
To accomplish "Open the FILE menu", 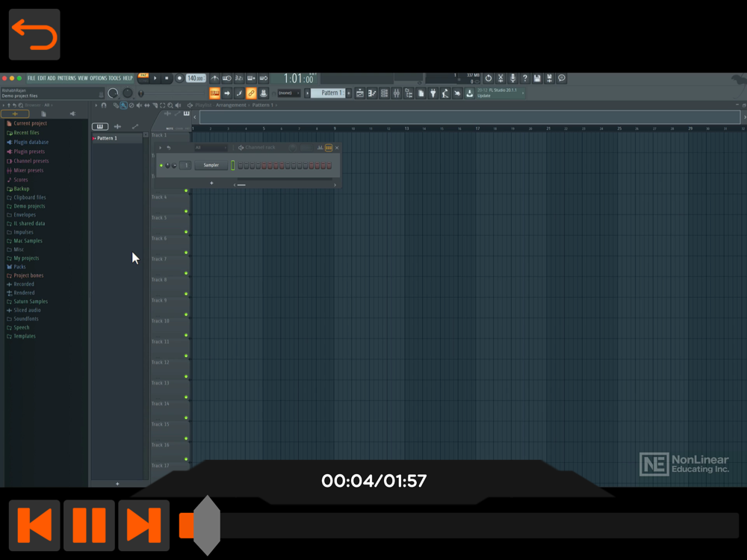I will coord(31,78).
